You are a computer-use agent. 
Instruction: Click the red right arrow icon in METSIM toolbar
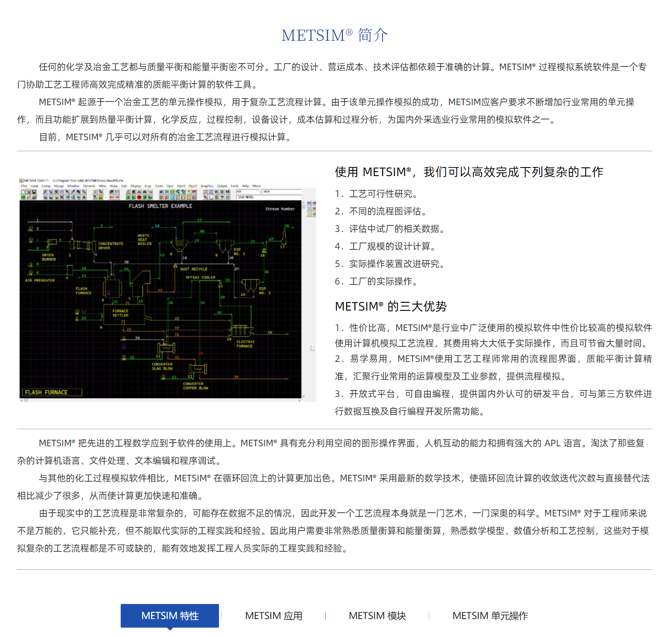[117, 197]
